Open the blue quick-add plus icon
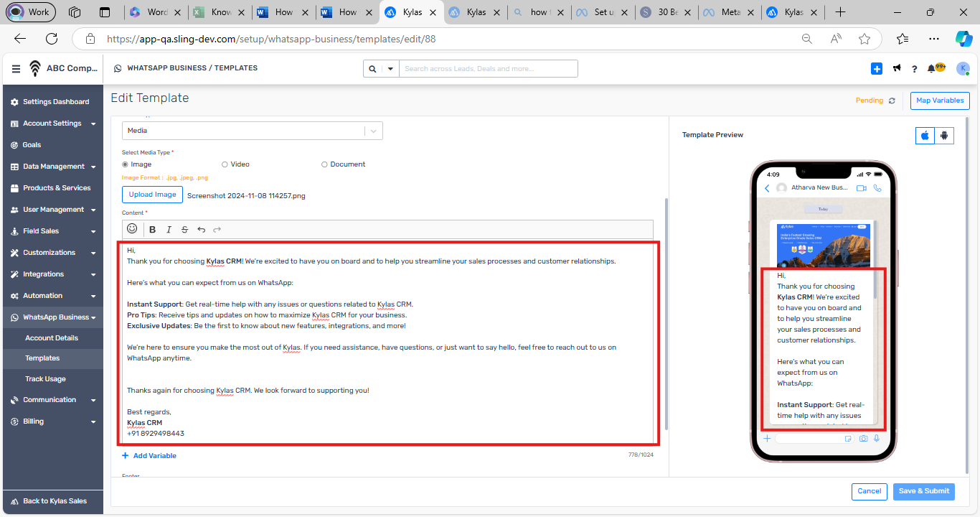Viewport: 980px width, 517px height. [x=877, y=68]
